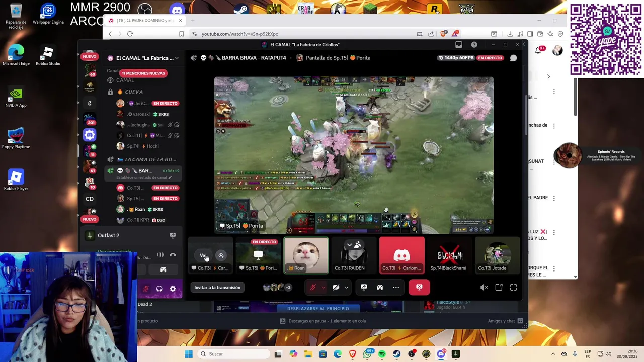Screen dimensions: 644x362
Task: Open more options three dots in call bar
Action: [396, 288]
